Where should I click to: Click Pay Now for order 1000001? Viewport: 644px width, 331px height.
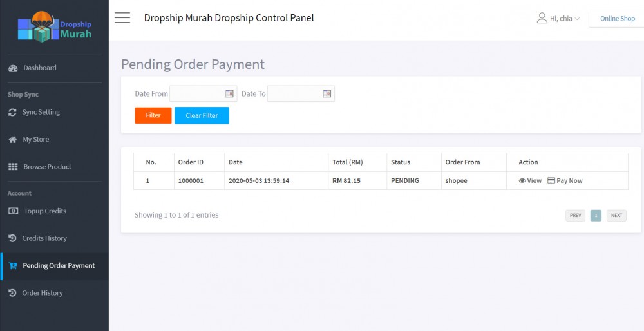click(565, 181)
